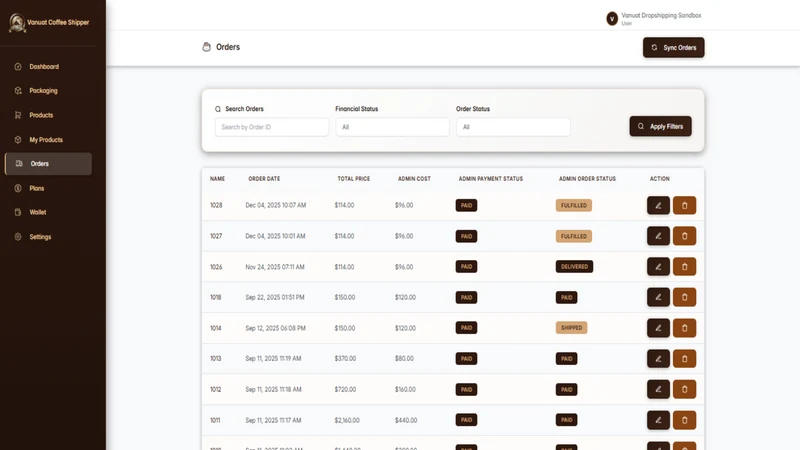This screenshot has height=450, width=800.
Task: Click total price $370.00
Action: point(345,358)
